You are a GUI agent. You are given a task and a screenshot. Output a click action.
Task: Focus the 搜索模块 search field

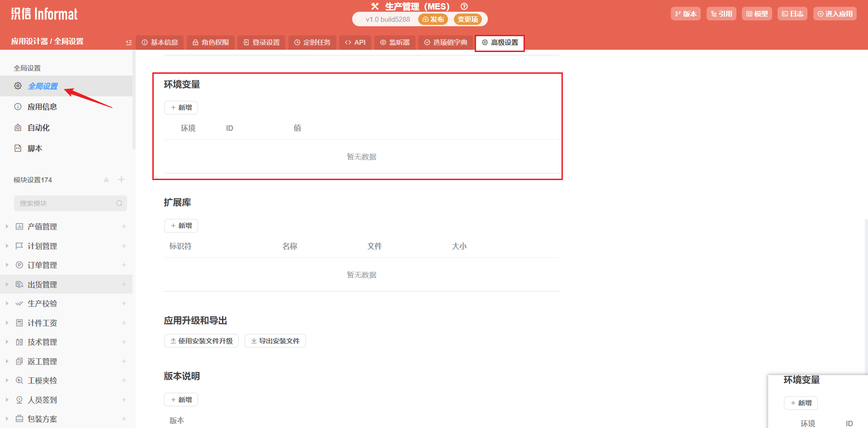(x=66, y=204)
